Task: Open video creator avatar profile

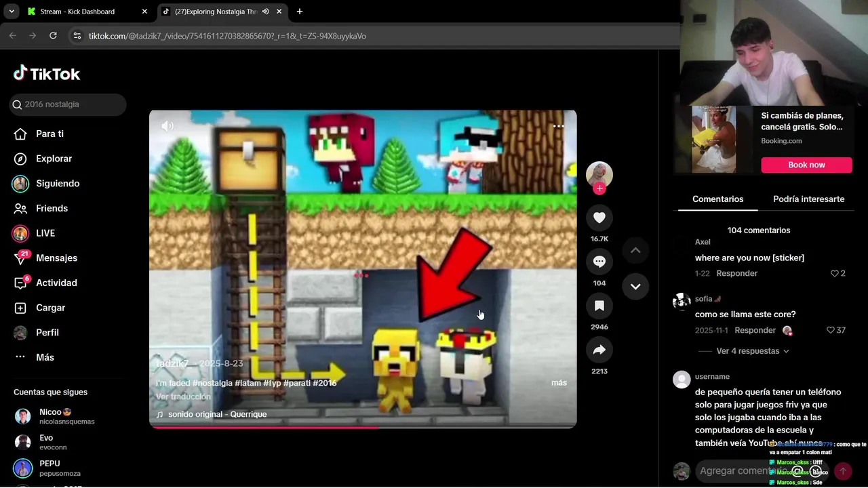Action: [x=599, y=174]
